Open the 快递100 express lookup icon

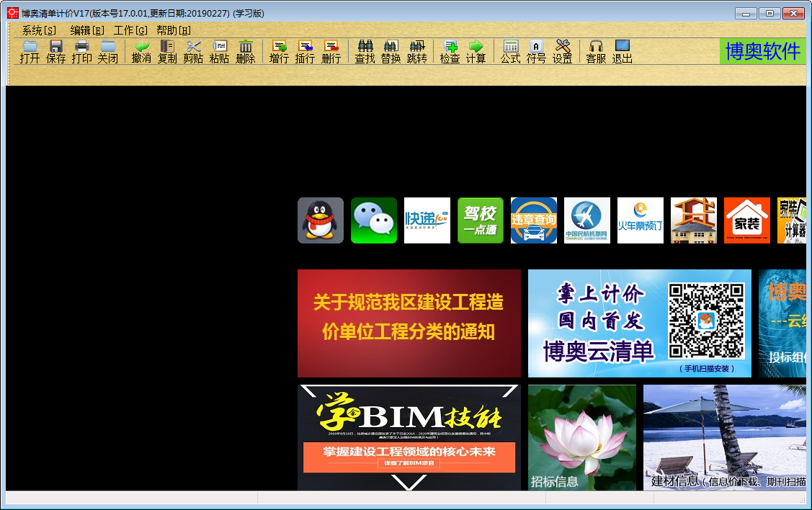click(427, 220)
